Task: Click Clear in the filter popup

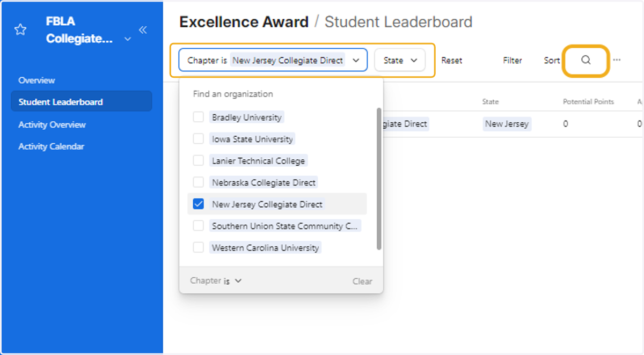Action: pyautogui.click(x=362, y=281)
